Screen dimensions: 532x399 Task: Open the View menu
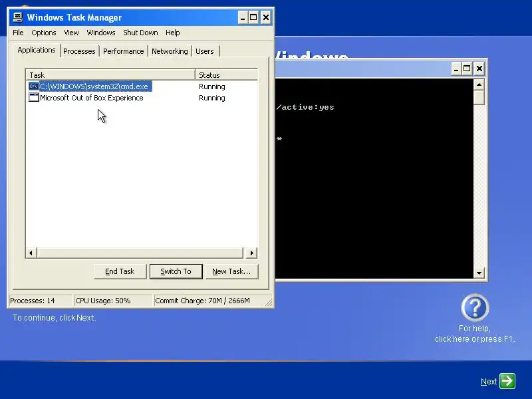(71, 33)
